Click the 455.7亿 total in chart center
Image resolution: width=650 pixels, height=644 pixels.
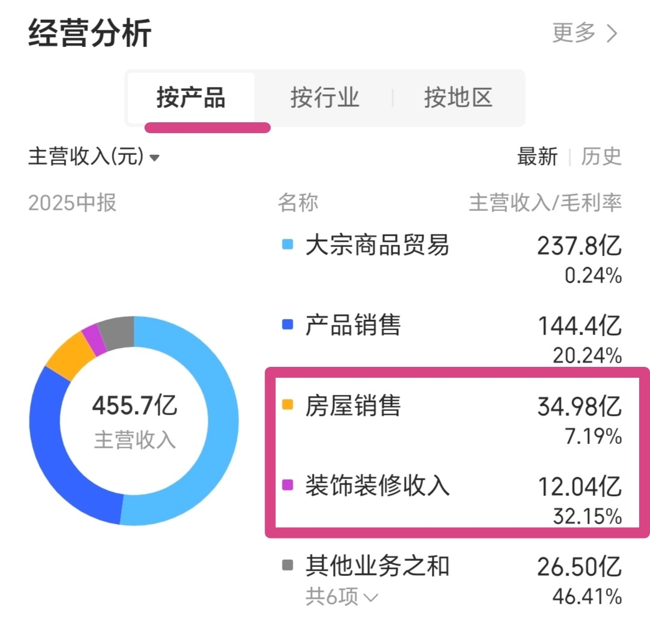[x=134, y=405]
